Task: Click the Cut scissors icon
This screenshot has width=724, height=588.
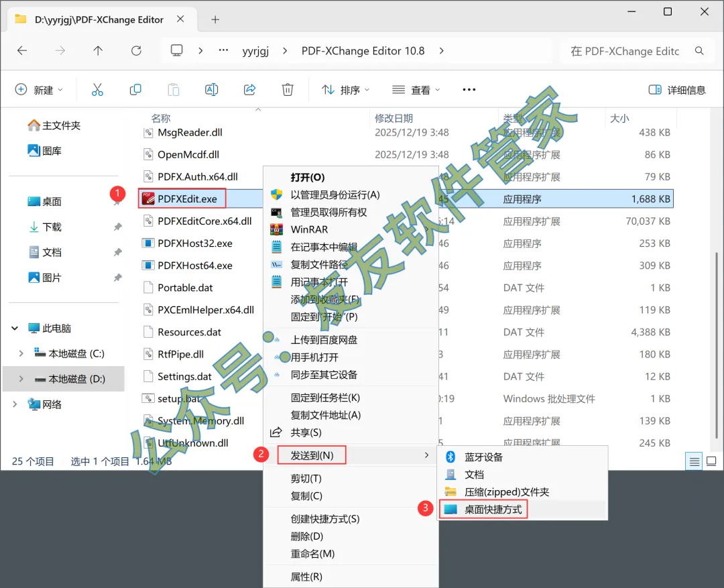Action: click(x=97, y=90)
